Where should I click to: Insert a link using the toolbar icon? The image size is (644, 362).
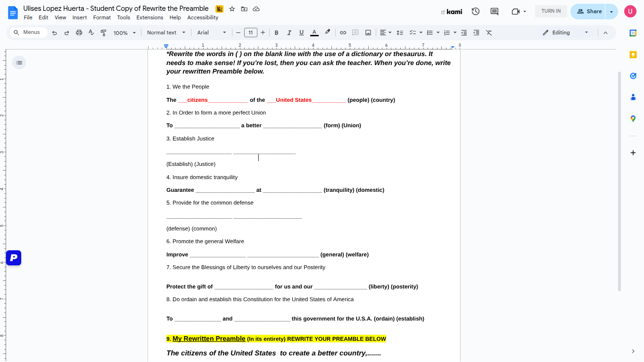click(x=343, y=33)
